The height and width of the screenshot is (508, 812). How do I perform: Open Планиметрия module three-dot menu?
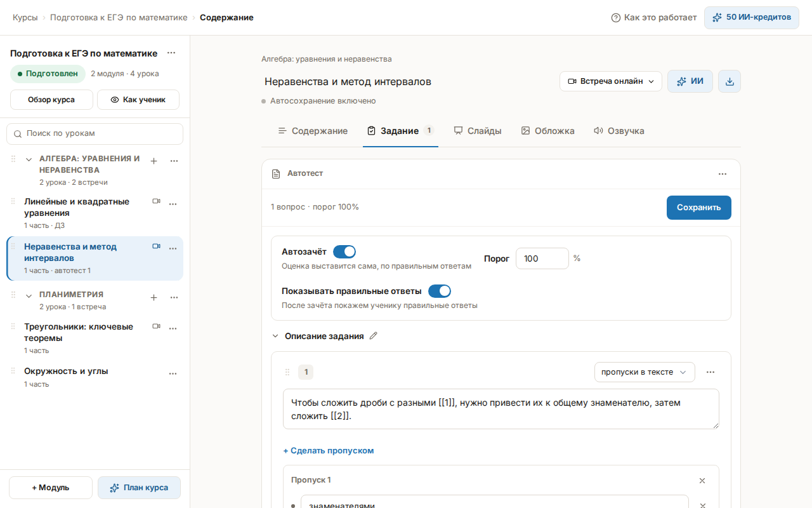tap(174, 297)
